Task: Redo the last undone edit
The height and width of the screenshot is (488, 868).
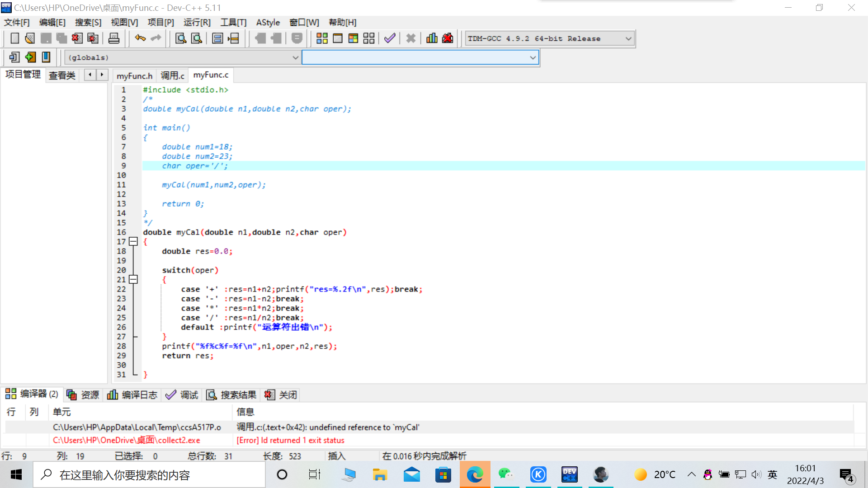Action: click(x=156, y=38)
